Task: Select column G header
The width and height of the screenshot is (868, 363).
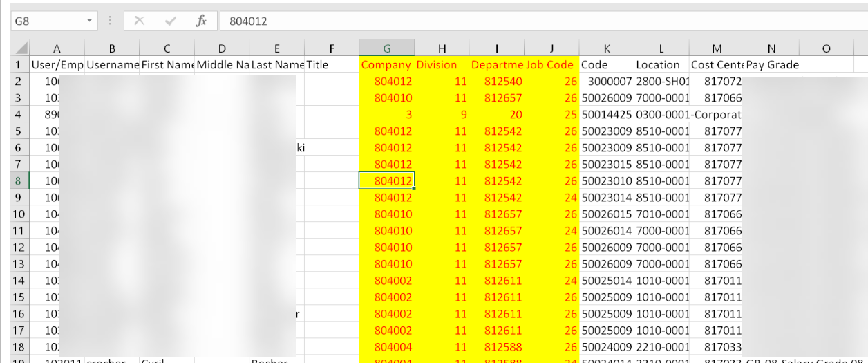Action: coord(387,48)
